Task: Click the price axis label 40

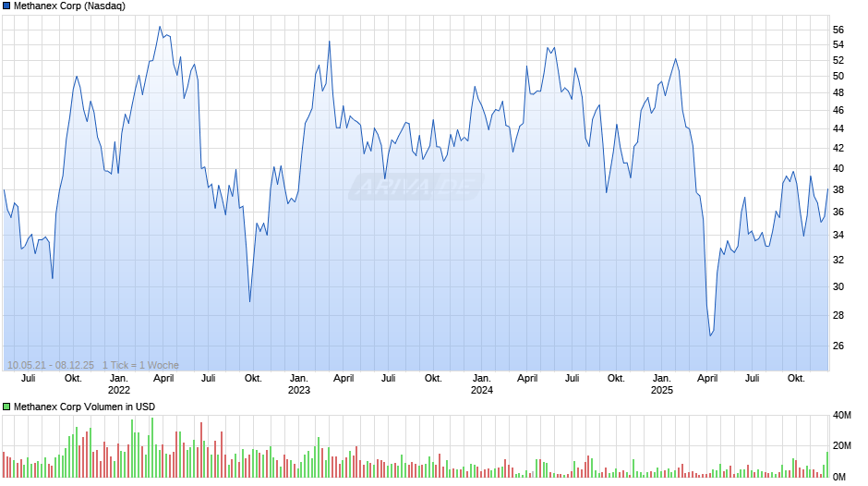Action: pos(838,169)
